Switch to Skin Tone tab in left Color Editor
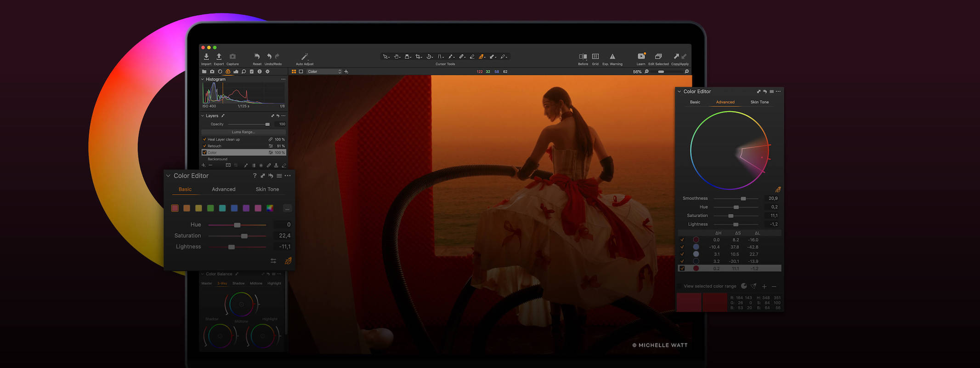The image size is (980, 368). pos(267,189)
